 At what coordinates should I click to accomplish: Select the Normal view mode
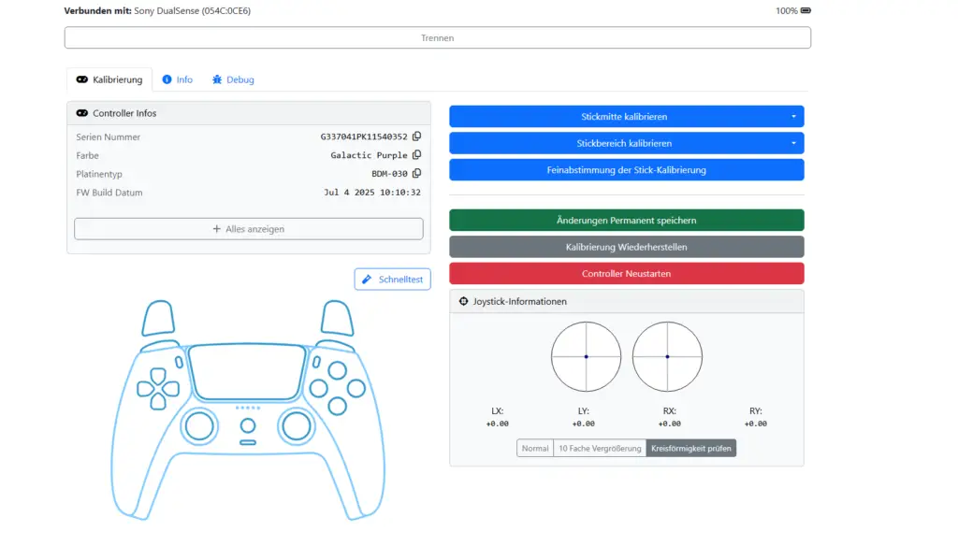535,449
